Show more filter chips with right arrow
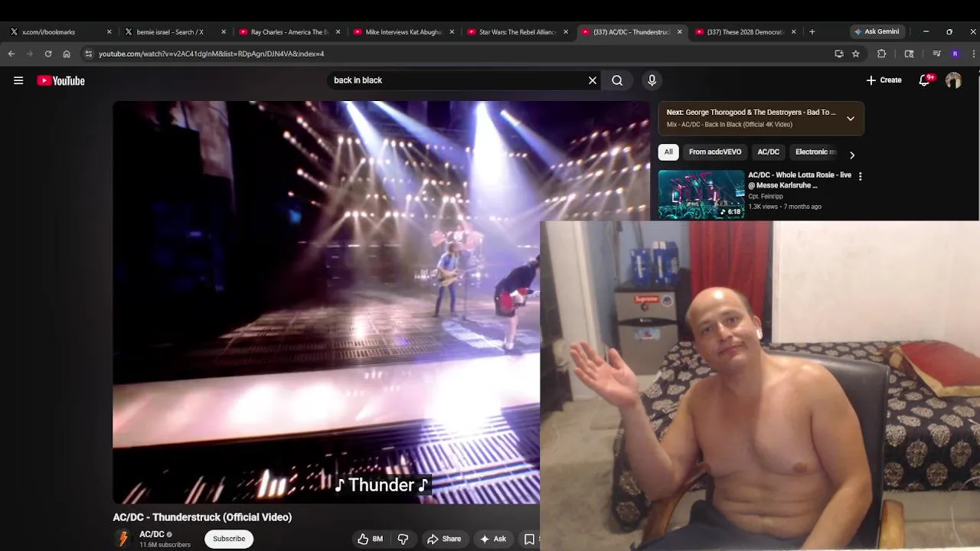Image resolution: width=980 pixels, height=551 pixels. tap(852, 155)
